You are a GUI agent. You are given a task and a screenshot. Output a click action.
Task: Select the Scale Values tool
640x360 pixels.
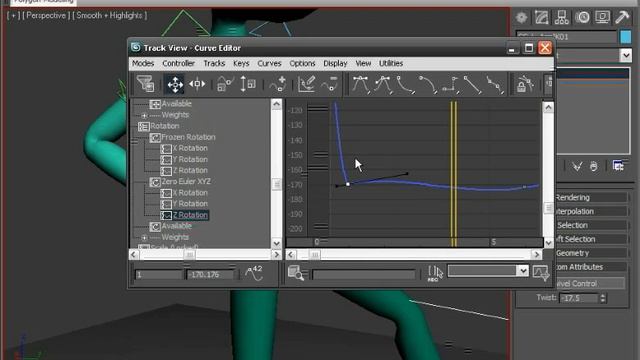pos(247,84)
